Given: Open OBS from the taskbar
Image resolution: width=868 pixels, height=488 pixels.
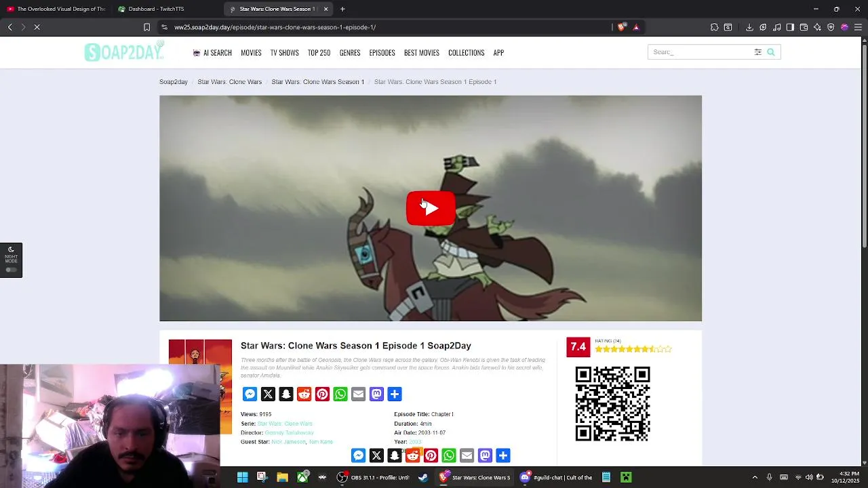Looking at the screenshot, I should pyautogui.click(x=374, y=477).
